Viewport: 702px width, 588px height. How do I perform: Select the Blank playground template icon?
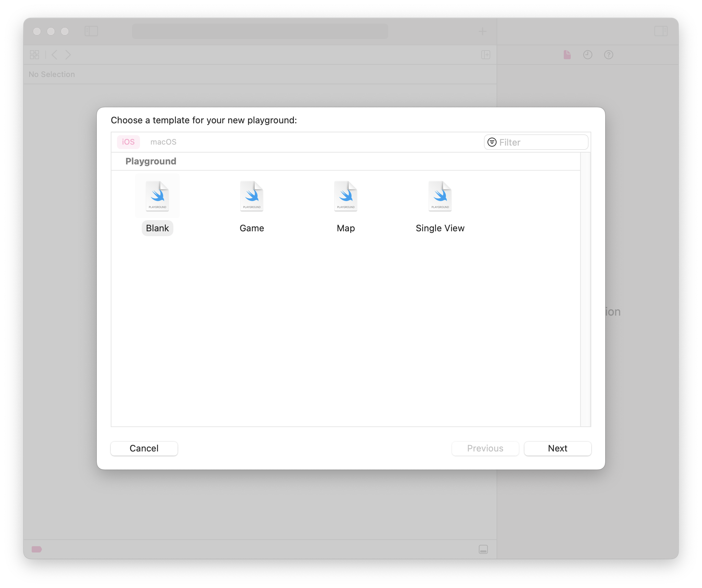pyautogui.click(x=157, y=196)
